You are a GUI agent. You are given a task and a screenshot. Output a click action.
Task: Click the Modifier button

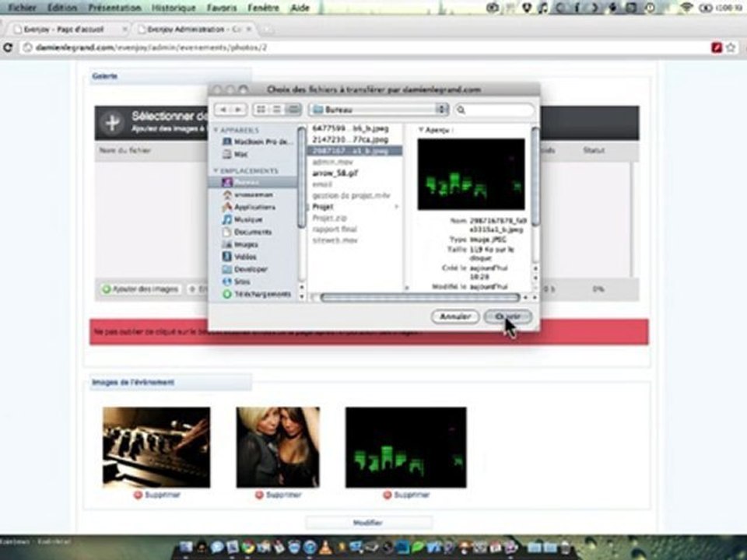tap(368, 523)
